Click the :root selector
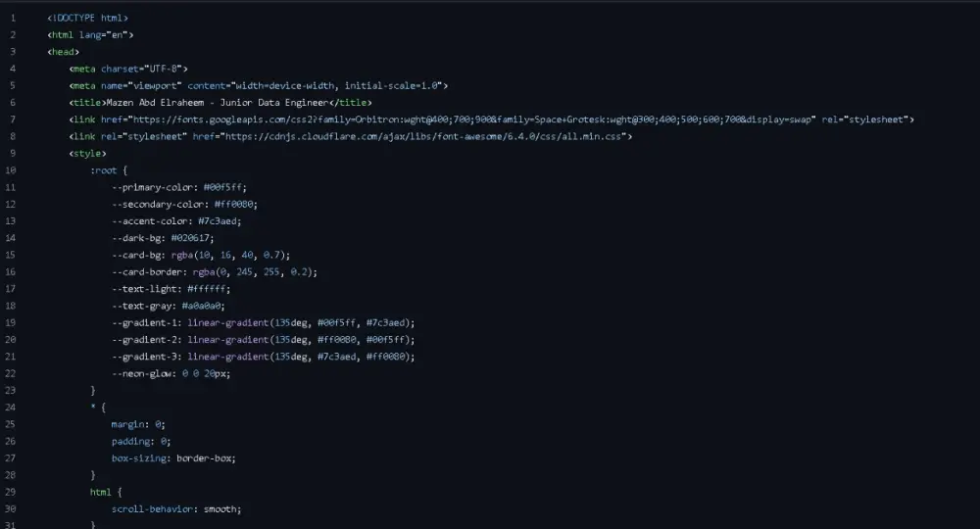The height and width of the screenshot is (529, 980). pyautogui.click(x=103, y=170)
